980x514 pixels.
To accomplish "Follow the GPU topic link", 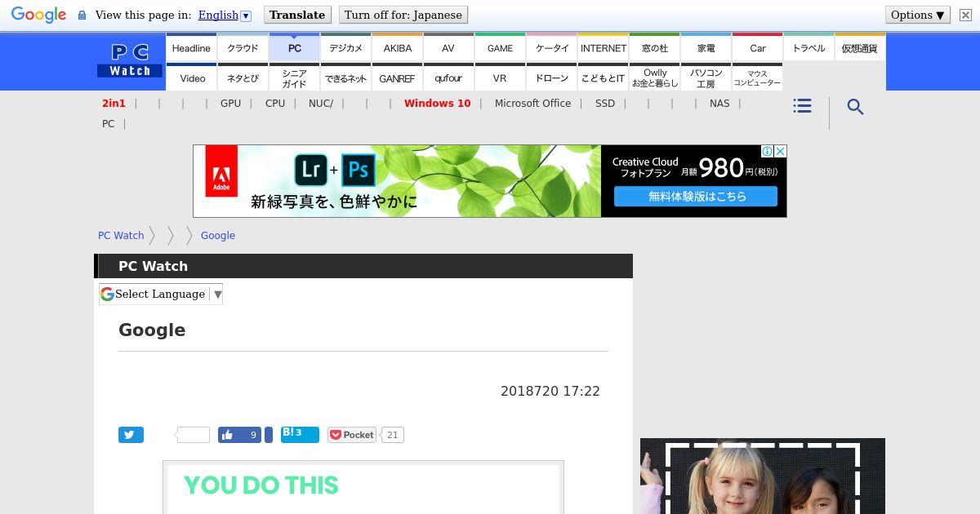I will 230,103.
